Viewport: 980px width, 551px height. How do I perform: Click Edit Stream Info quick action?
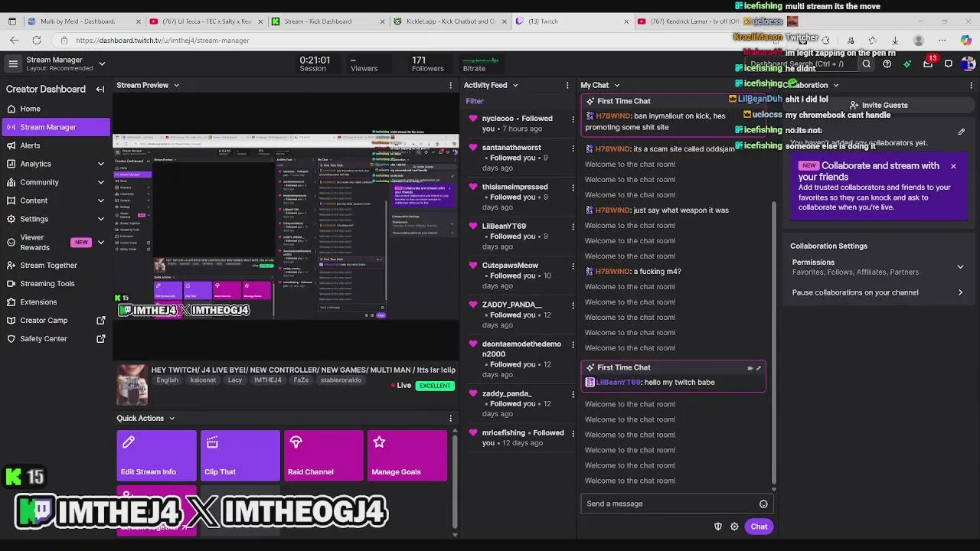156,455
